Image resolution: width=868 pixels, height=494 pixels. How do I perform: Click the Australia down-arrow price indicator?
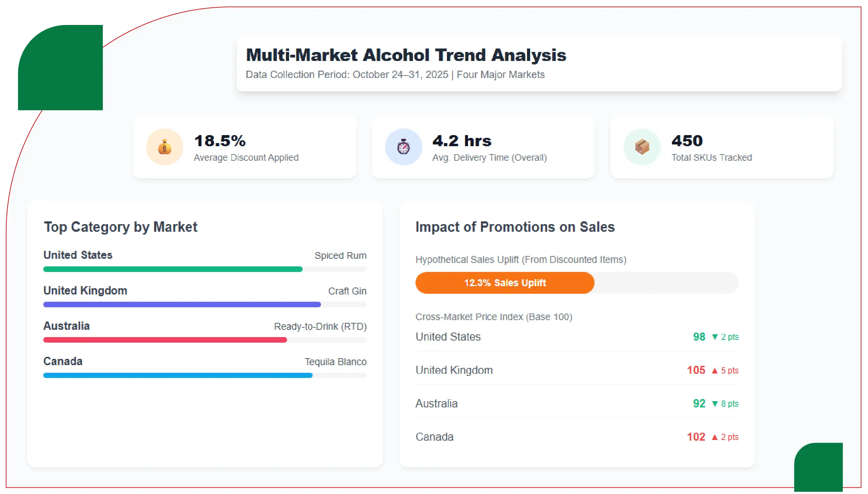point(715,404)
